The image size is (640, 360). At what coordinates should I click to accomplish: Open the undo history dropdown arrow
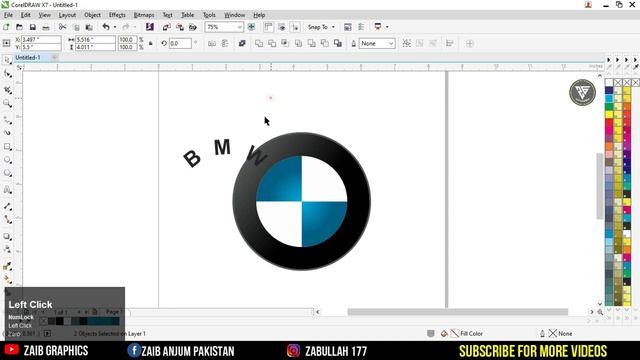[x=115, y=27]
